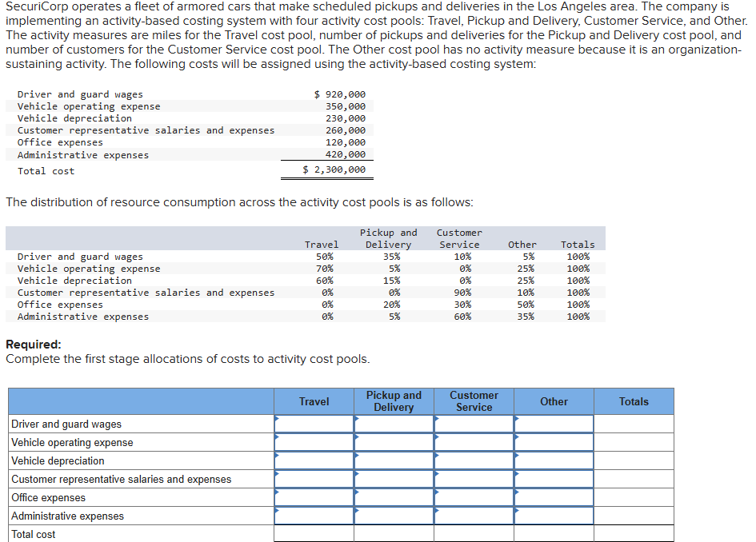Click the Customer Service cell for Vehicle depreciation
The width and height of the screenshot is (756, 542).
tap(474, 460)
